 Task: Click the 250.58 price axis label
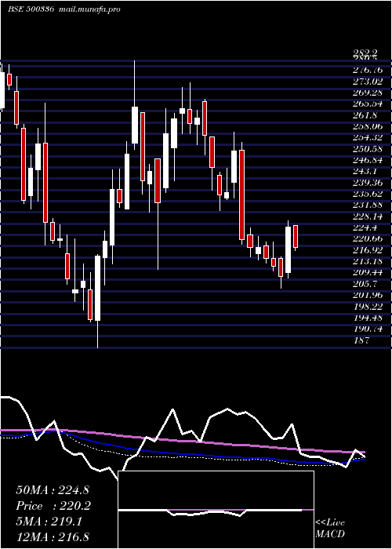point(368,149)
